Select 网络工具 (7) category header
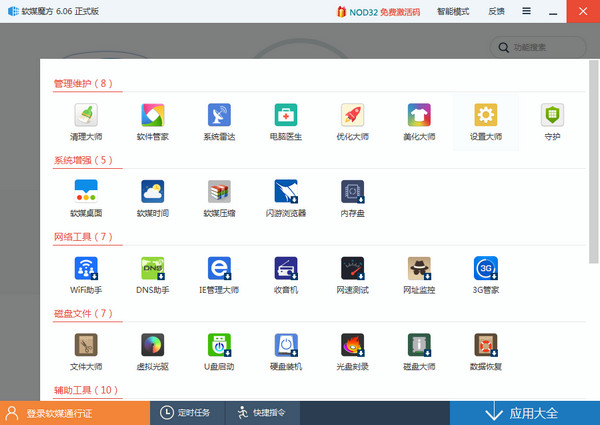Screen dimensions: 600x425 coord(83,237)
